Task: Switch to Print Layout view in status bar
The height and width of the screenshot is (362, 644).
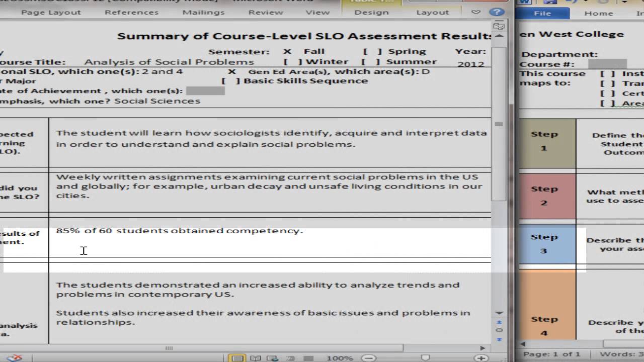Action: (237, 358)
